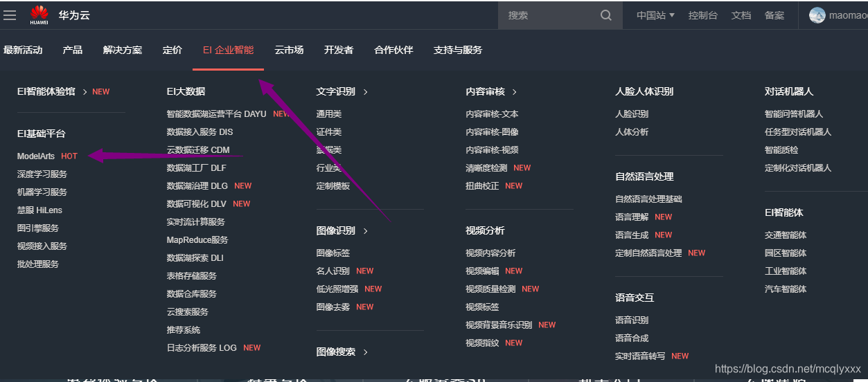Open 数据可视化 DLV link
Screen dimensions: 868x382
197,204
